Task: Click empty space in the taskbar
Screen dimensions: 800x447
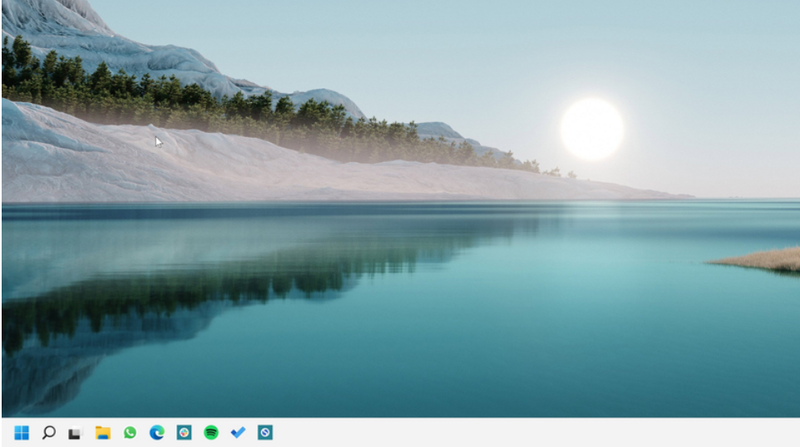Action: click(x=500, y=433)
